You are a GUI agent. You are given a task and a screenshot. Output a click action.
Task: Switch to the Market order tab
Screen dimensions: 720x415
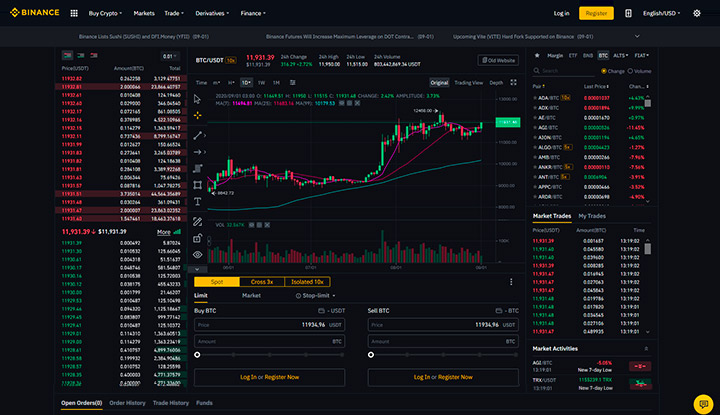pyautogui.click(x=251, y=296)
